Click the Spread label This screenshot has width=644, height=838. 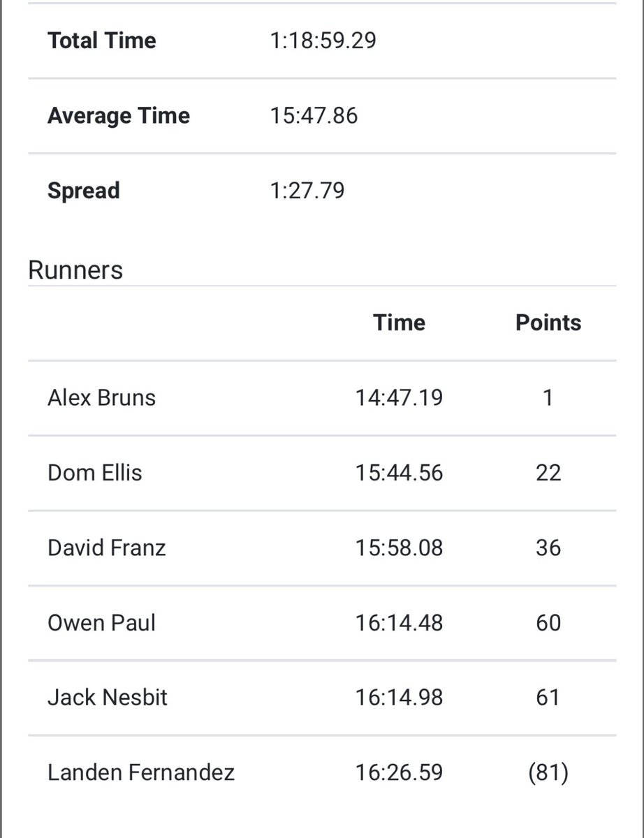84,191
